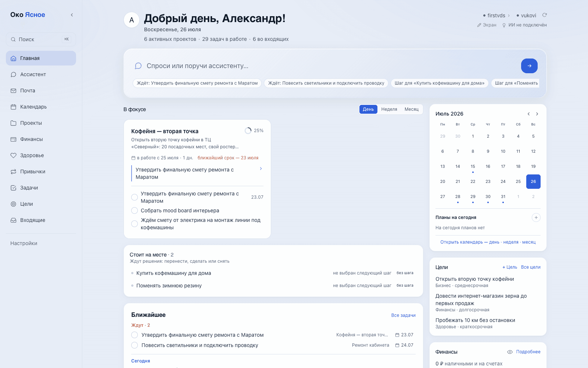Image resolution: width=588 pixels, height=368 pixels.
Task: Send the assistant request with arrow button
Action: click(x=529, y=66)
